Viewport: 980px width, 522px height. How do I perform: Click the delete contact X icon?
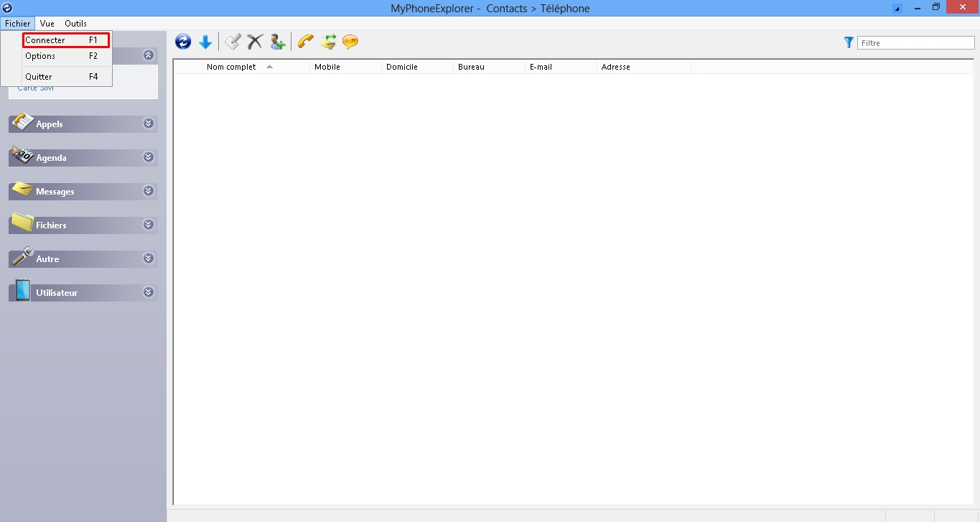coord(255,42)
